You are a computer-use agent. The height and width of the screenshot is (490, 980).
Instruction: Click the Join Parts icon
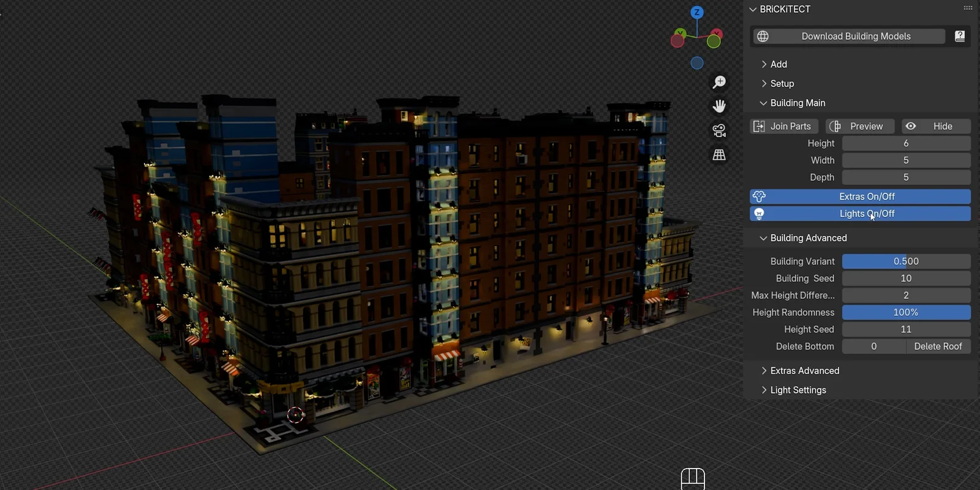(x=759, y=126)
